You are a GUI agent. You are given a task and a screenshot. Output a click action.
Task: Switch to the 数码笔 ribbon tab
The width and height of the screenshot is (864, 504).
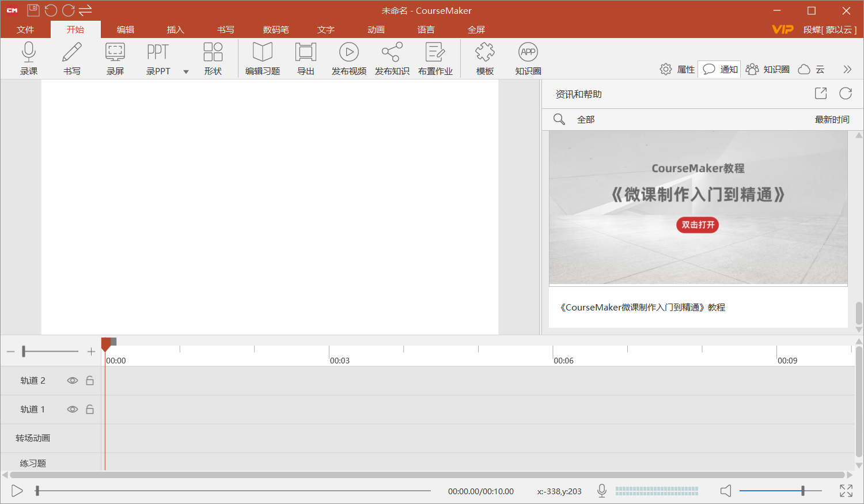(276, 29)
